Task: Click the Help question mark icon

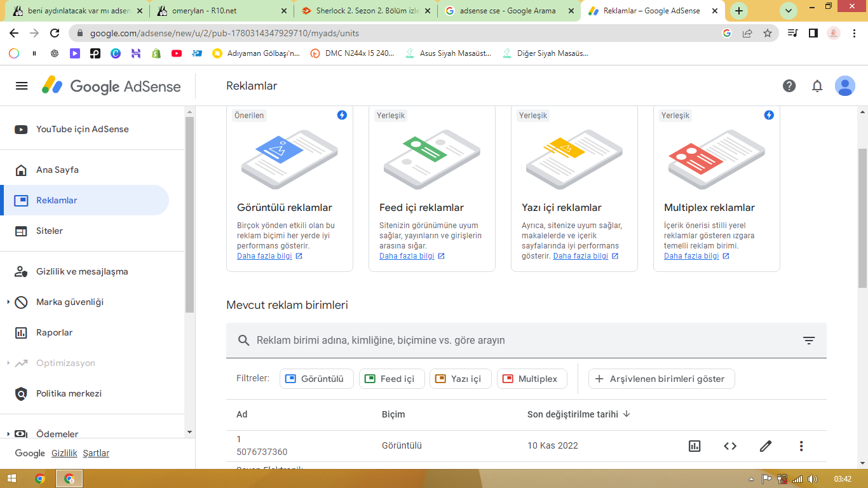Action: [x=789, y=86]
